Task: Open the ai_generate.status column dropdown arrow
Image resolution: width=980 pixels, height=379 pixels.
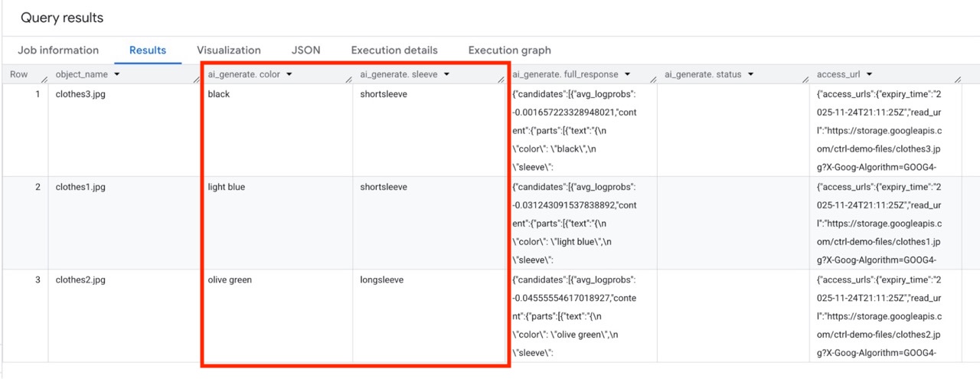Action: (750, 74)
